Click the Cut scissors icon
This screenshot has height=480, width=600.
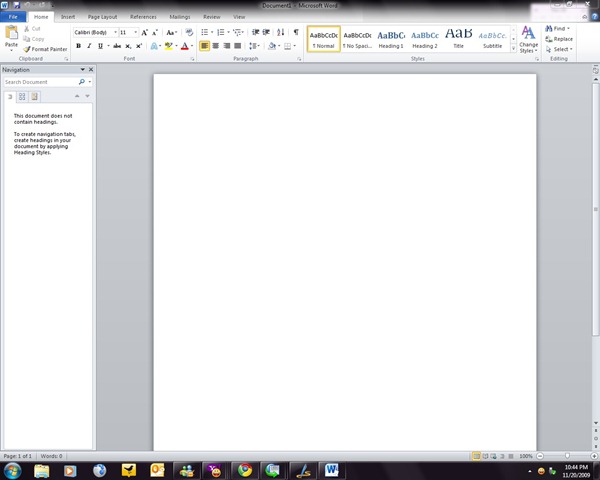click(27, 29)
